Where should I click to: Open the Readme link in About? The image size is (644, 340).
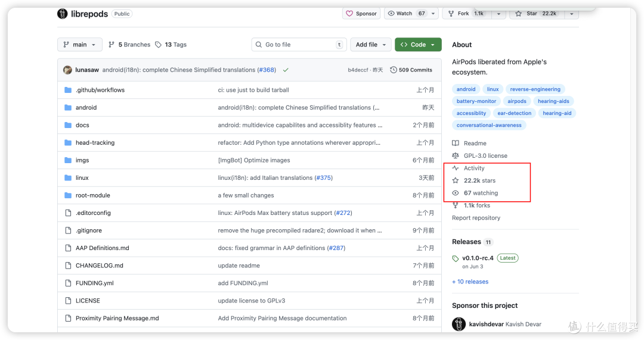tap(469, 144)
